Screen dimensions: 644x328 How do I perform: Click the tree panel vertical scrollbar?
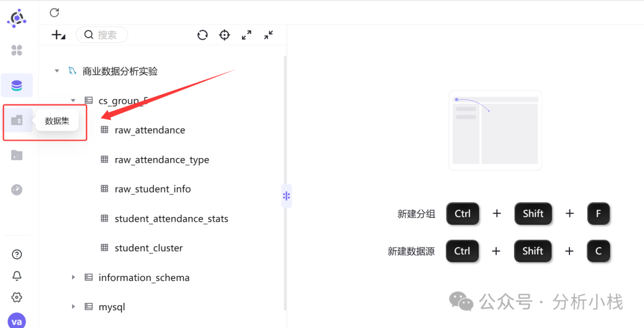click(284, 182)
